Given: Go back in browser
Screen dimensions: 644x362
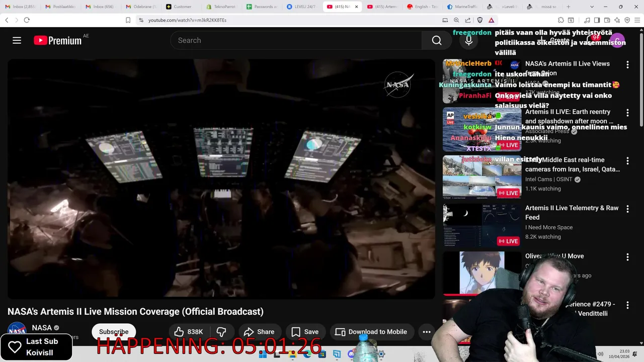Looking at the screenshot, I should 7,20.
